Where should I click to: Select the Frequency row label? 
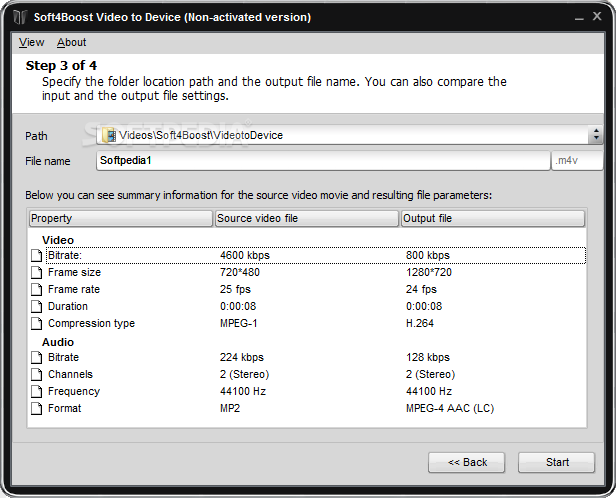coord(74,391)
